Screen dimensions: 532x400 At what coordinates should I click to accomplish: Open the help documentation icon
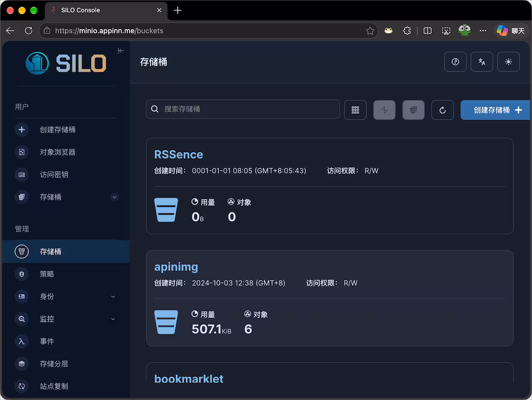click(x=455, y=62)
